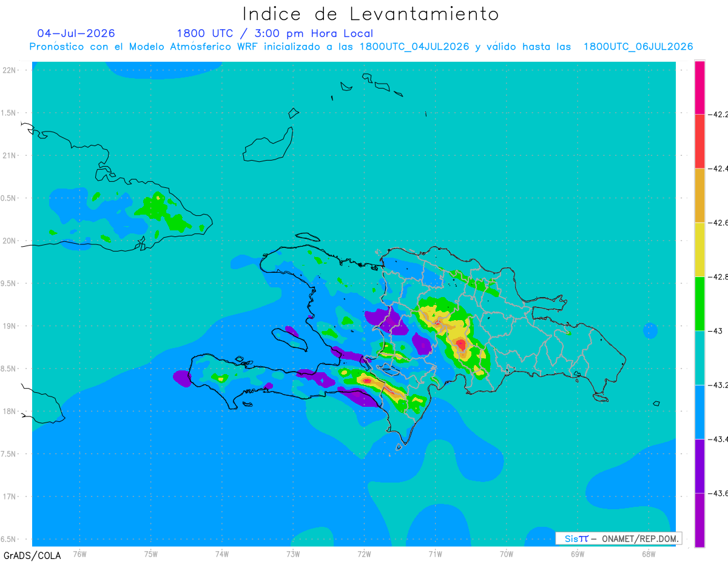Click the 76W longitude label
728x562 pixels.
tap(79, 554)
